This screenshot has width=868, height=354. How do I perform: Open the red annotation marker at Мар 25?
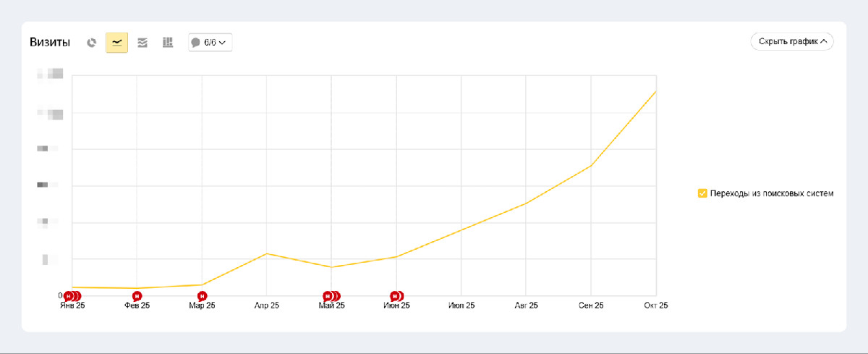(202, 296)
